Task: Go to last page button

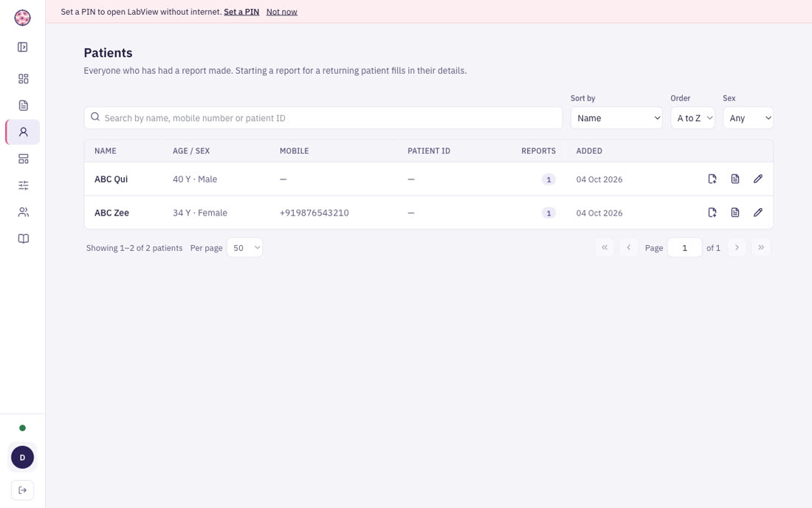Action: pyautogui.click(x=761, y=247)
